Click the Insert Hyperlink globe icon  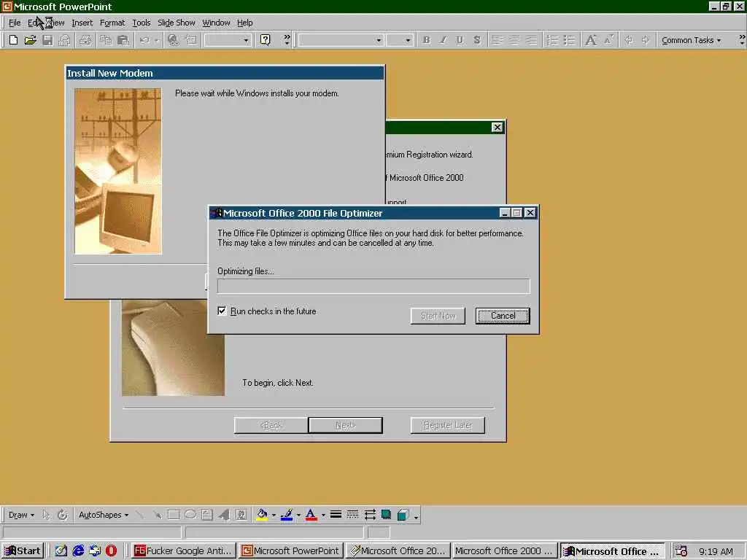[174, 40]
